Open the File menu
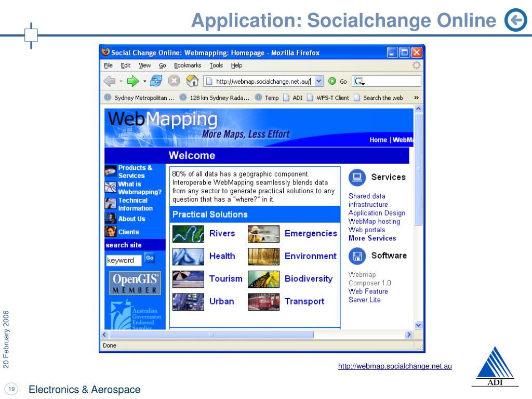 (x=108, y=65)
